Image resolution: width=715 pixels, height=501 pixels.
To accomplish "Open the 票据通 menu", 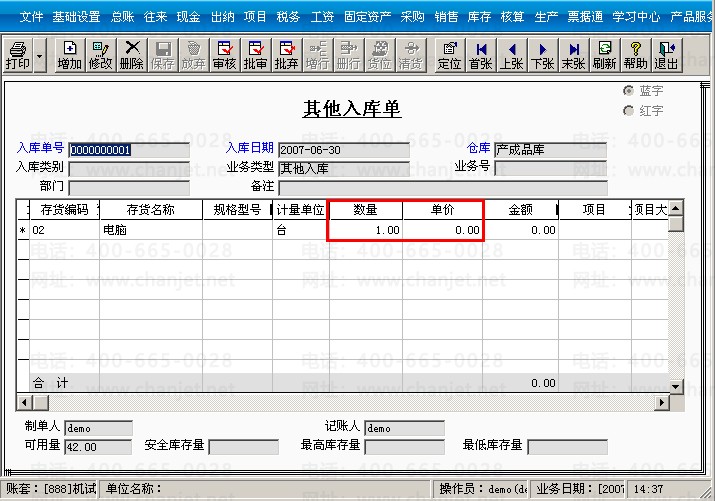I will (585, 17).
